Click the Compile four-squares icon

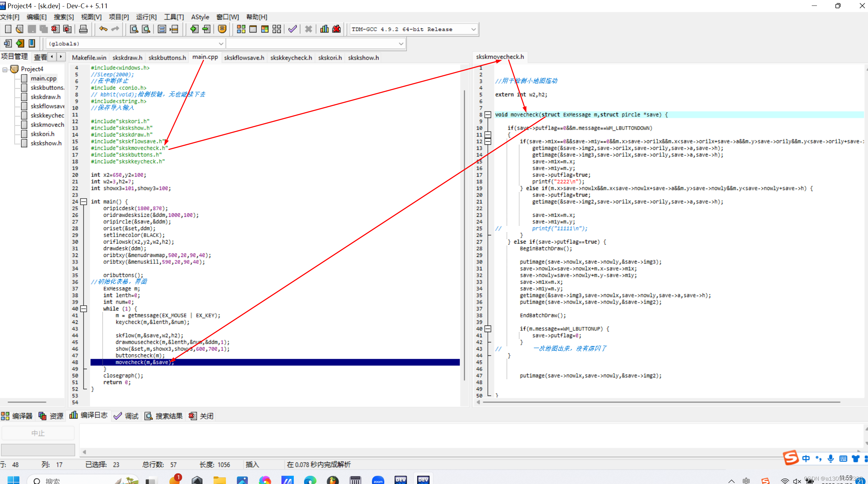tap(241, 29)
